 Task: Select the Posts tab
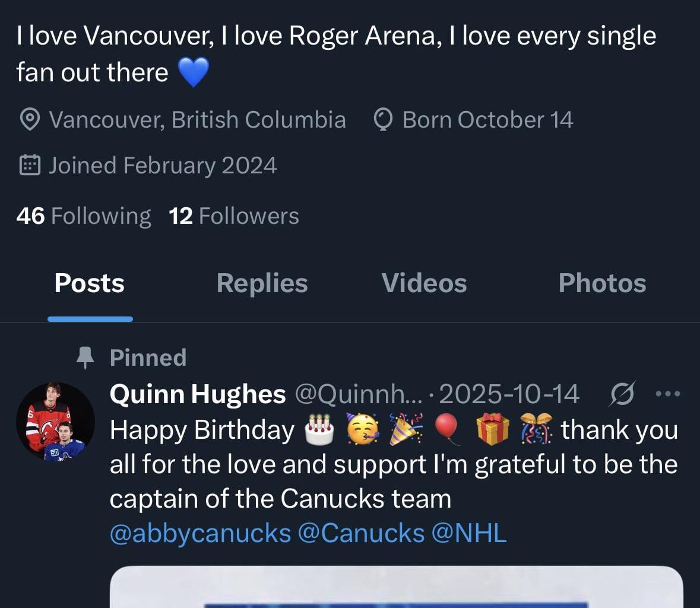pyautogui.click(x=89, y=283)
